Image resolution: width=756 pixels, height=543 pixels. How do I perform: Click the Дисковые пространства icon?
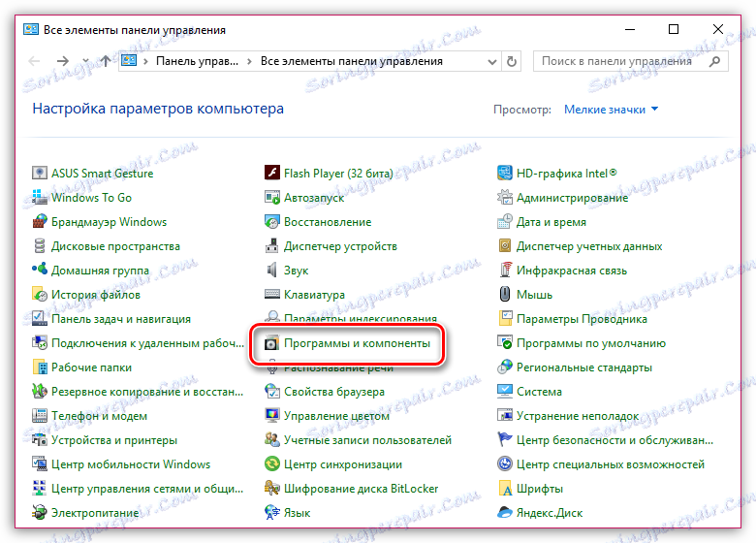click(x=39, y=245)
